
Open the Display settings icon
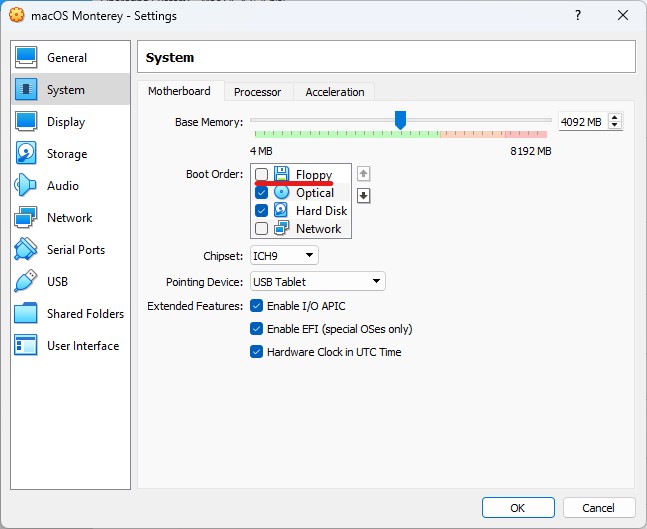point(27,122)
